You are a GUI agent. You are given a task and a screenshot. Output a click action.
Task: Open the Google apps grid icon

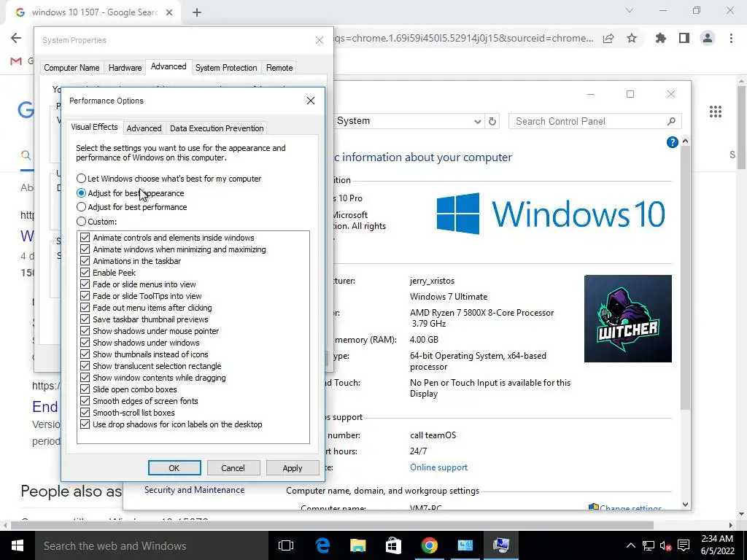tap(716, 112)
